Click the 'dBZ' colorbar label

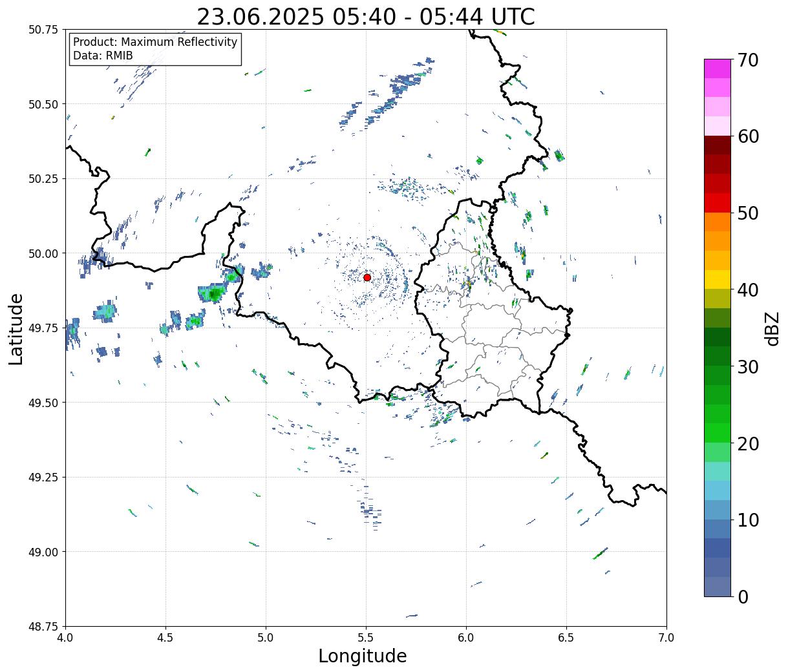click(x=772, y=328)
